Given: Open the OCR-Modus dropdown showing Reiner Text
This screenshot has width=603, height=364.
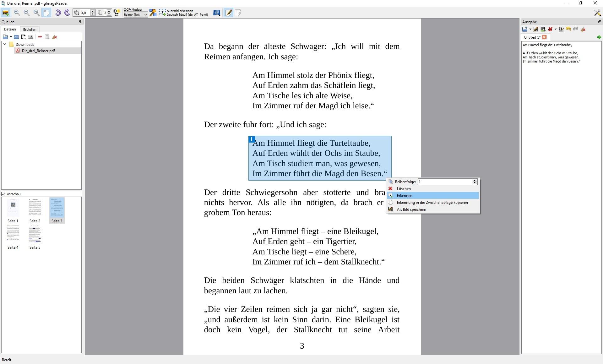Looking at the screenshot, I should pyautogui.click(x=135, y=14).
